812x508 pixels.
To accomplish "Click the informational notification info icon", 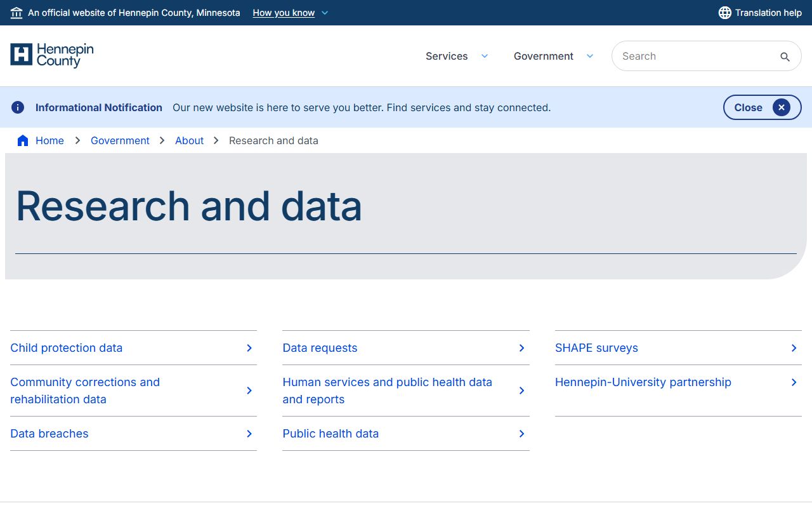I will click(18, 107).
